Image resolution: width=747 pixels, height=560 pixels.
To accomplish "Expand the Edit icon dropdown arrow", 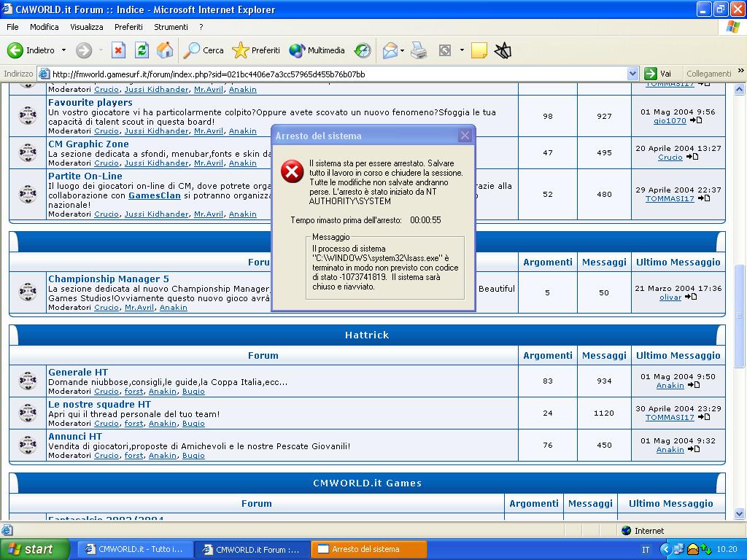I will coord(462,50).
